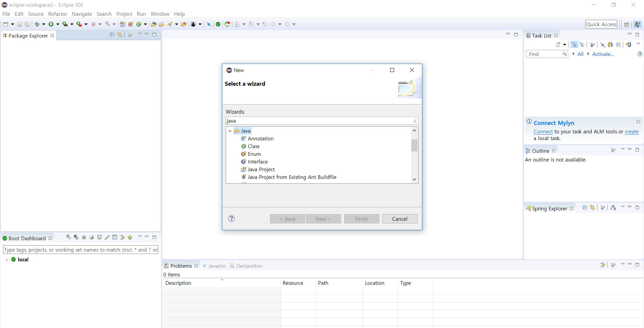Close the Connect Mylyn notification
The width and height of the screenshot is (644, 328).
coord(638,122)
